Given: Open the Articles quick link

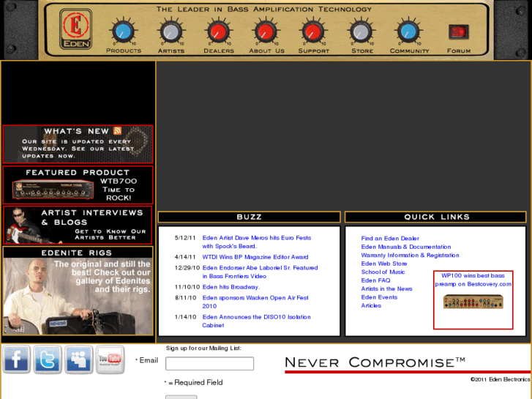Looking at the screenshot, I should 371,305.
